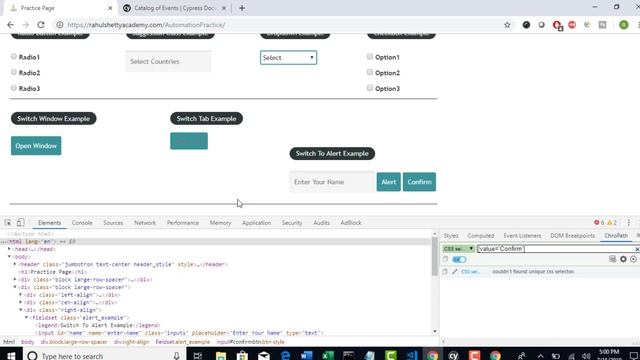Open File Explorer from the taskbar
The image size is (640, 360).
(221, 356)
